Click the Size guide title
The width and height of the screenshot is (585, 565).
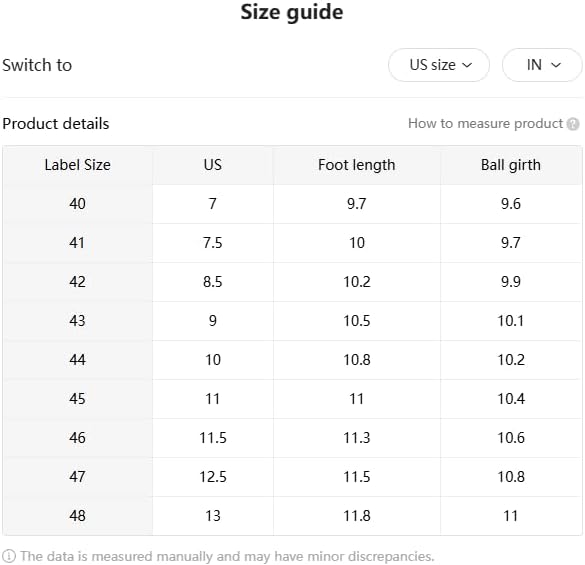(292, 12)
